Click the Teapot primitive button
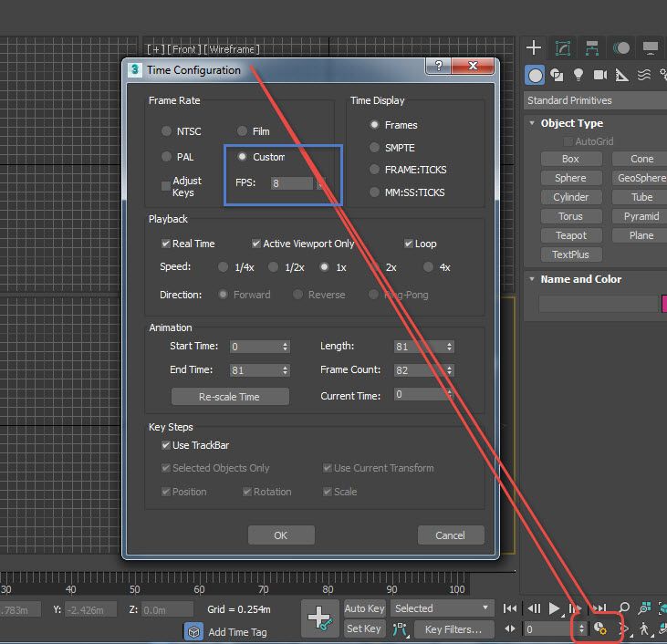The height and width of the screenshot is (644, 667). (x=571, y=235)
